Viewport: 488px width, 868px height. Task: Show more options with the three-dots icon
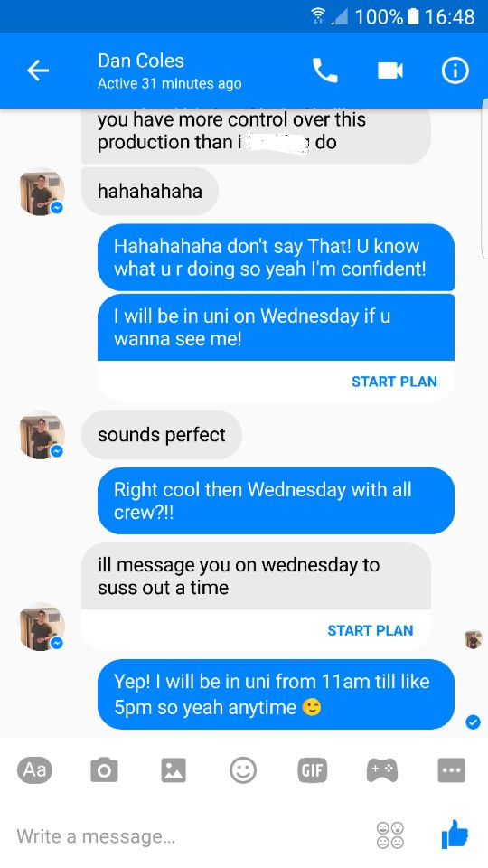point(451,769)
